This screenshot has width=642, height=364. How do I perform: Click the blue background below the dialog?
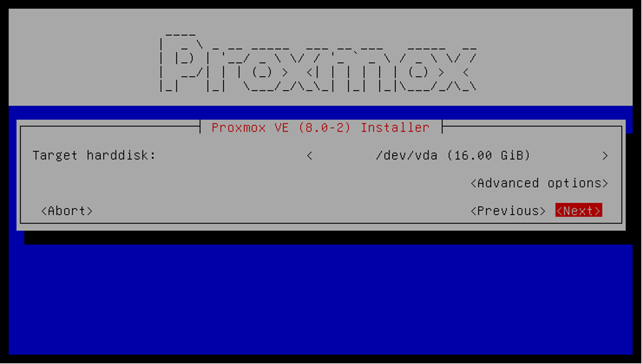click(x=320, y=298)
